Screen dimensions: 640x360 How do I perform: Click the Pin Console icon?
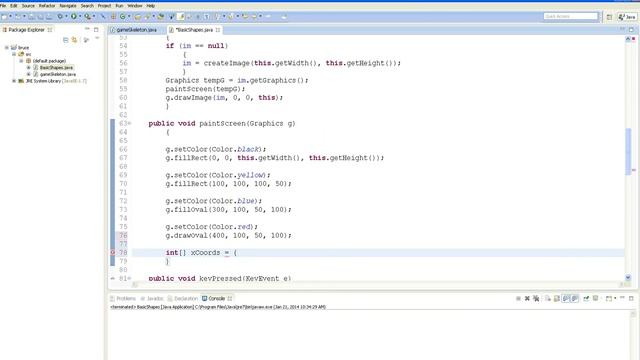click(586, 298)
